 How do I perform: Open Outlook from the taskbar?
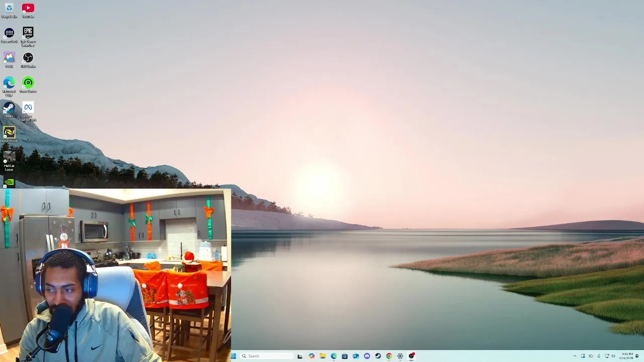tap(356, 356)
